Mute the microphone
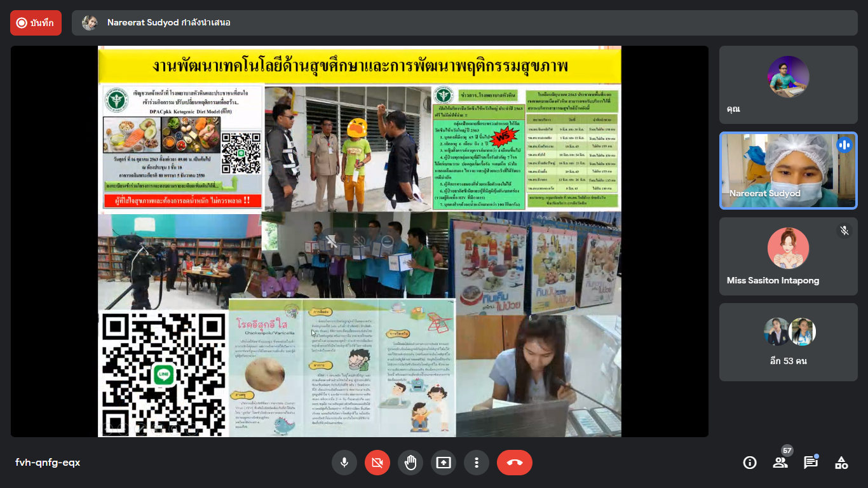 [344, 463]
